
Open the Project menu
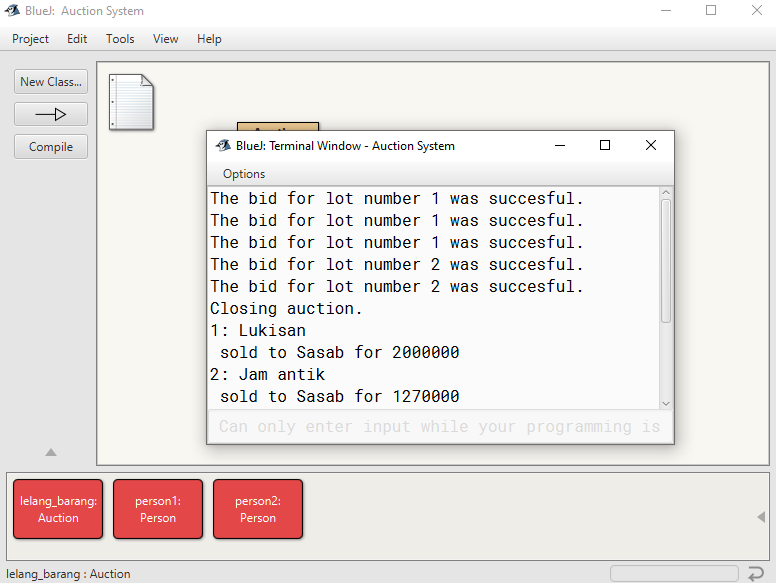click(30, 39)
